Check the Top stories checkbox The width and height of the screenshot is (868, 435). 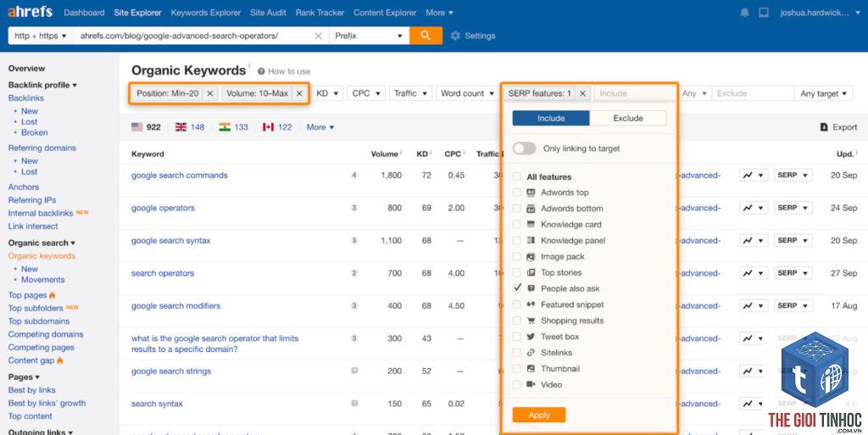click(516, 273)
